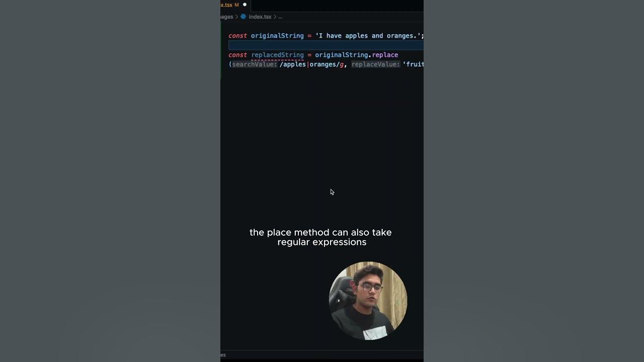The width and height of the screenshot is (644, 362).
Task: Click the searchValue inlay hint
Action: click(x=255, y=64)
